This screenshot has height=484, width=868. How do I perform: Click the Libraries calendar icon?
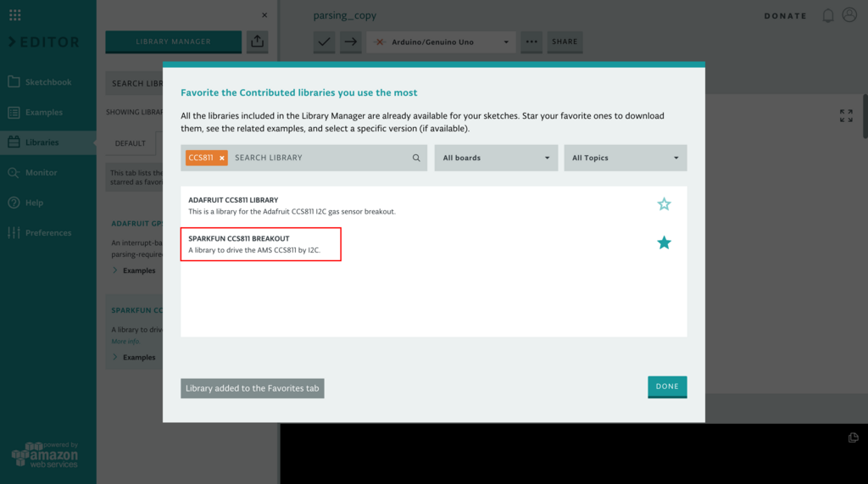pos(14,142)
